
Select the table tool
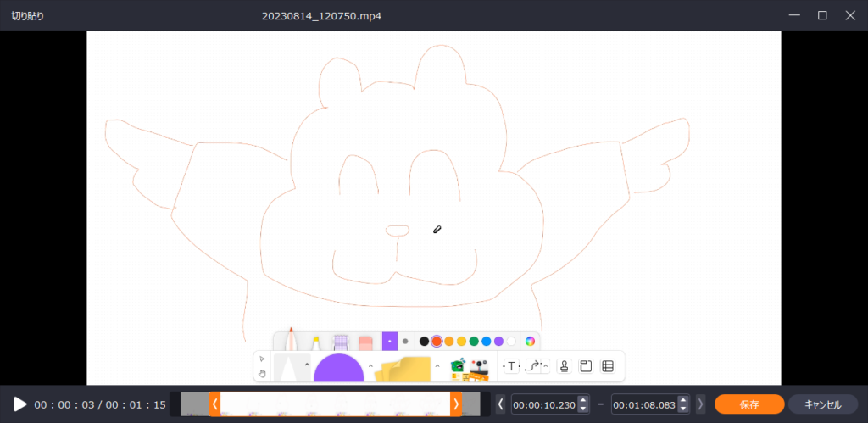click(x=608, y=366)
